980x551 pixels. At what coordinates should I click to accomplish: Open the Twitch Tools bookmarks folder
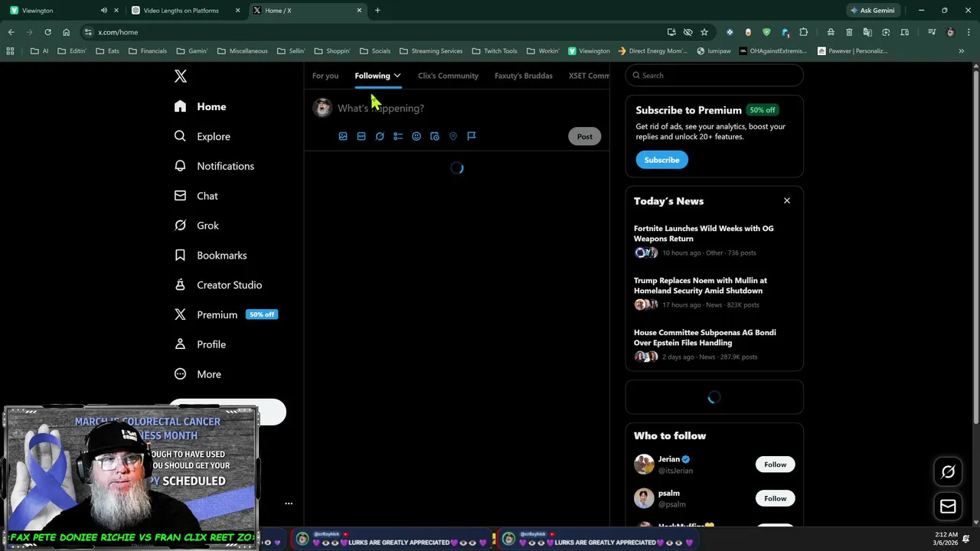point(494,51)
